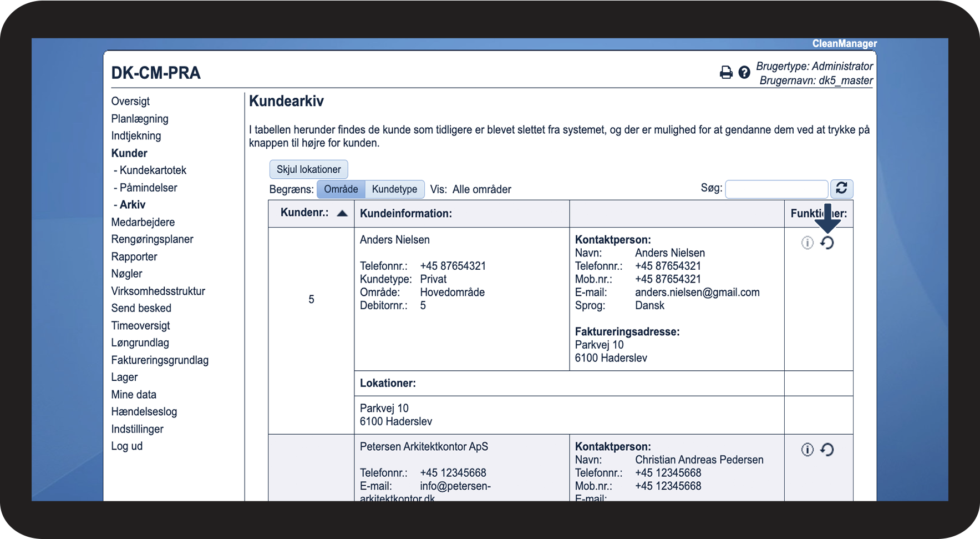Select the Område filter toggle
This screenshot has width=980, height=539.
341,189
